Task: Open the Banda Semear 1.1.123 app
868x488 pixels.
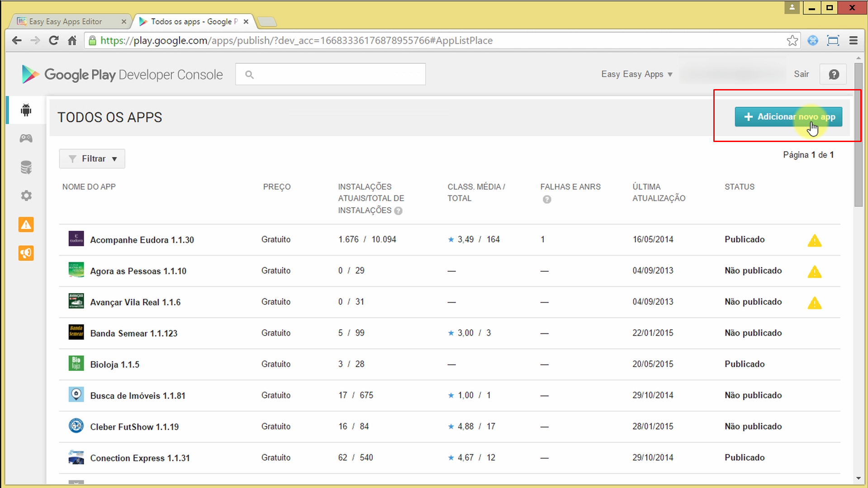Action: 133,333
